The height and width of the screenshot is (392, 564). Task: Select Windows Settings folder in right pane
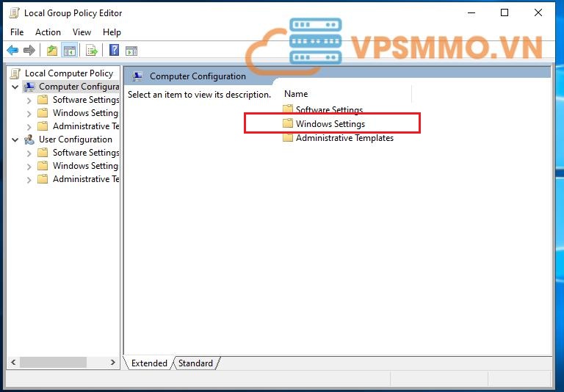[330, 124]
